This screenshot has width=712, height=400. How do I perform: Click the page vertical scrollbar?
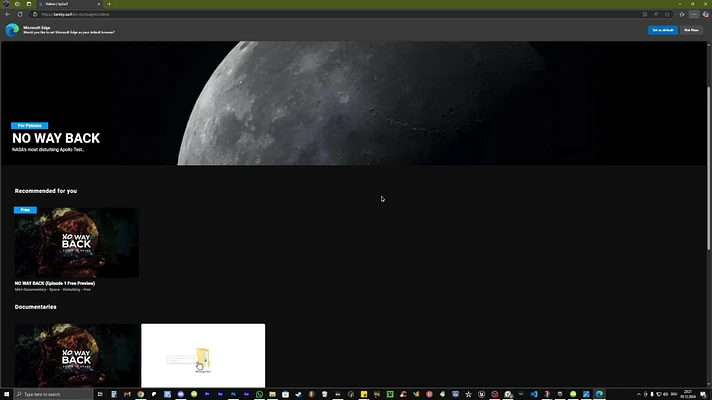click(x=709, y=168)
